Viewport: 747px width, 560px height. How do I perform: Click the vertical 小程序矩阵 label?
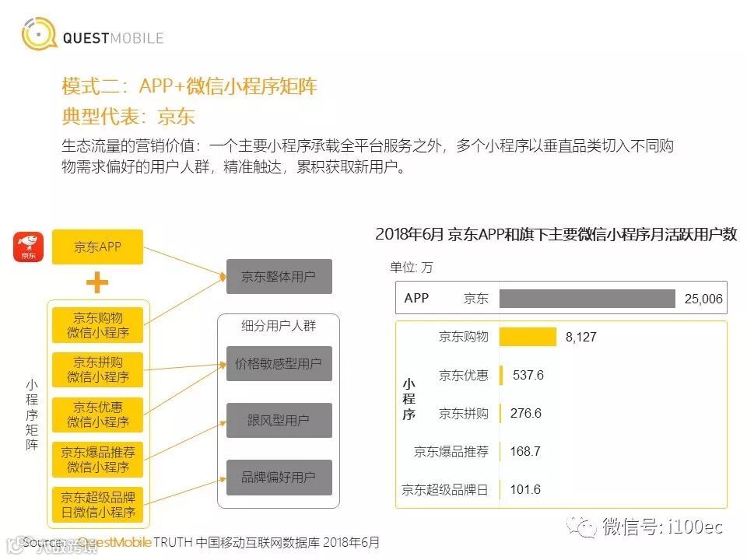[31, 415]
